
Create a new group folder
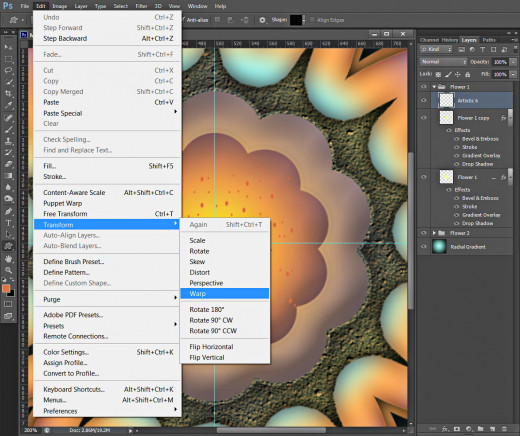480,429
